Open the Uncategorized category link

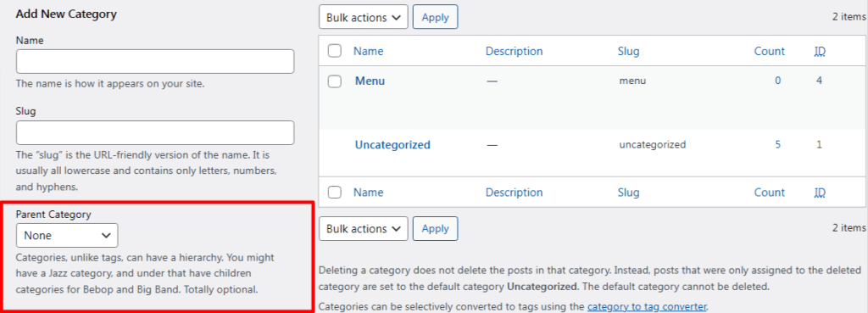392,145
